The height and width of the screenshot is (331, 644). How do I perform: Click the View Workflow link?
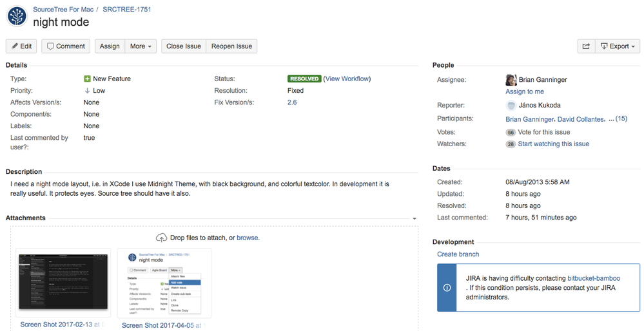click(x=347, y=79)
